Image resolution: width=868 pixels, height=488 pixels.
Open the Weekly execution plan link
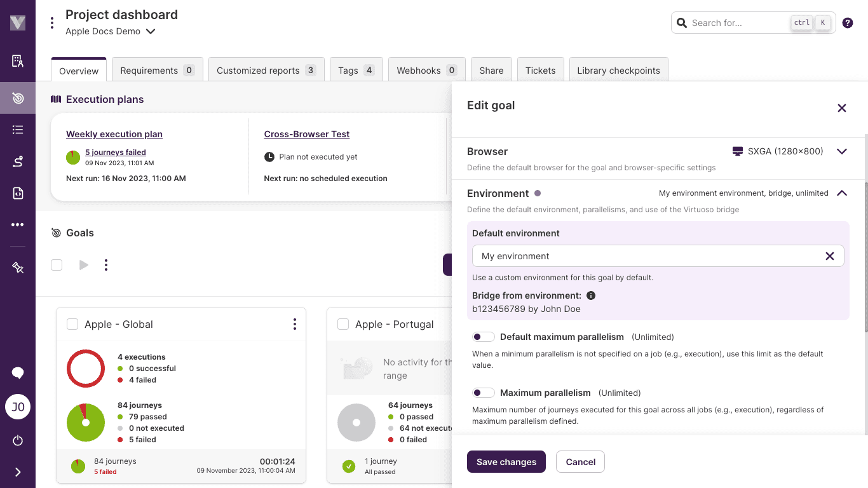[114, 134]
